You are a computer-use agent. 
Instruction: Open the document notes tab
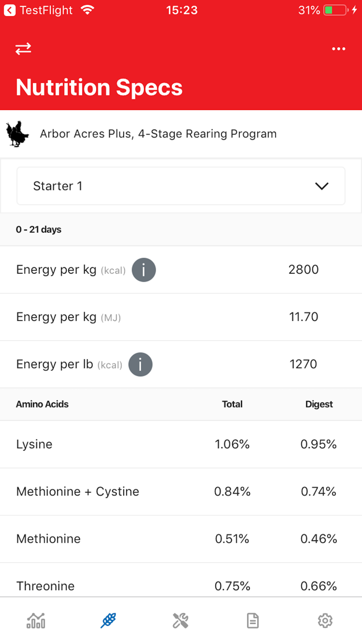point(252,620)
